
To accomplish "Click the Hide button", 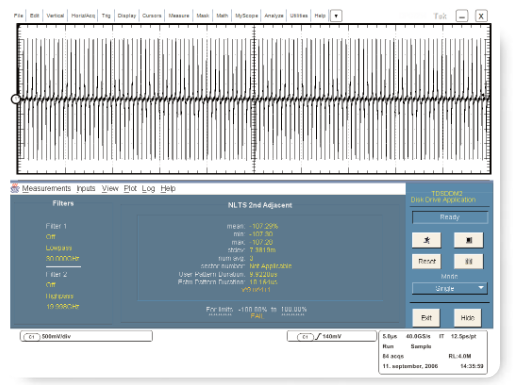I will coord(468,318).
